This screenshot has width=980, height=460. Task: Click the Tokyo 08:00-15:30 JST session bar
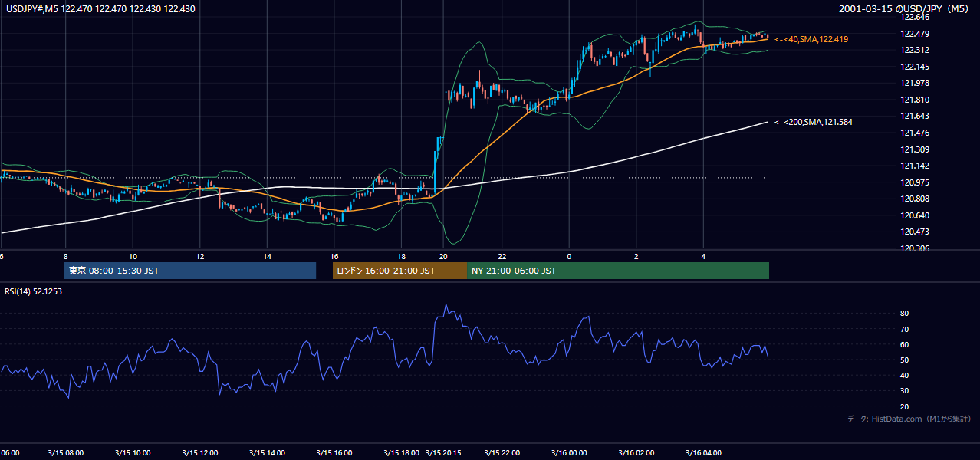(x=190, y=271)
